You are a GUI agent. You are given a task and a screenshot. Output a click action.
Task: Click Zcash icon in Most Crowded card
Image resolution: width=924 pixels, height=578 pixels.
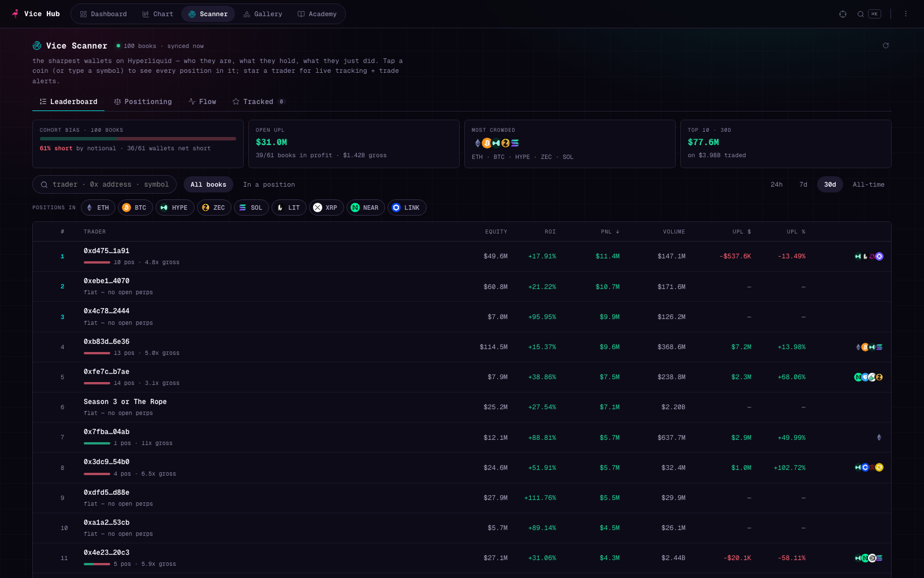(505, 143)
